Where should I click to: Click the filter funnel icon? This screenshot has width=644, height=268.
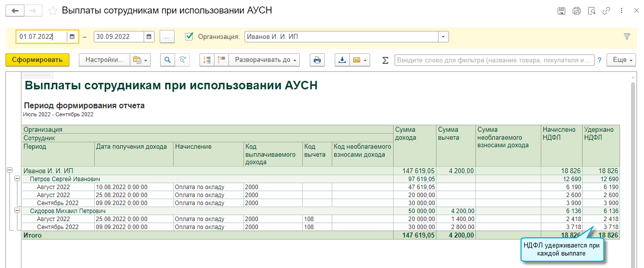point(627,36)
